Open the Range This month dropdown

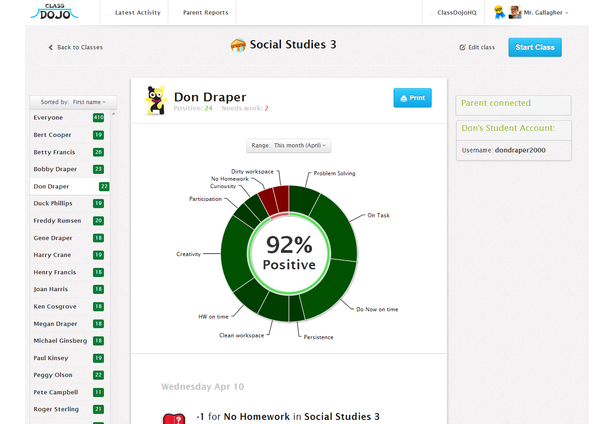tap(289, 146)
